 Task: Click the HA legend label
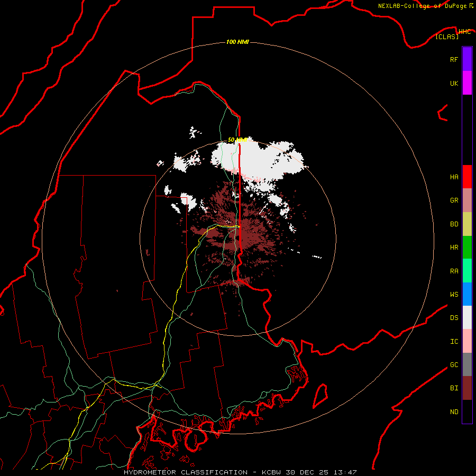pos(454,177)
